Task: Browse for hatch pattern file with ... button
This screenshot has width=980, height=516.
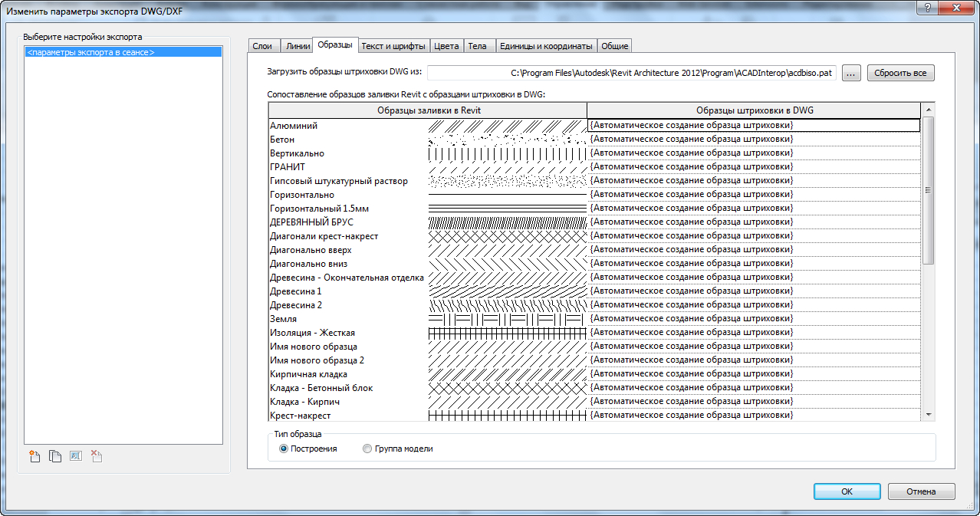Action: pyautogui.click(x=851, y=74)
